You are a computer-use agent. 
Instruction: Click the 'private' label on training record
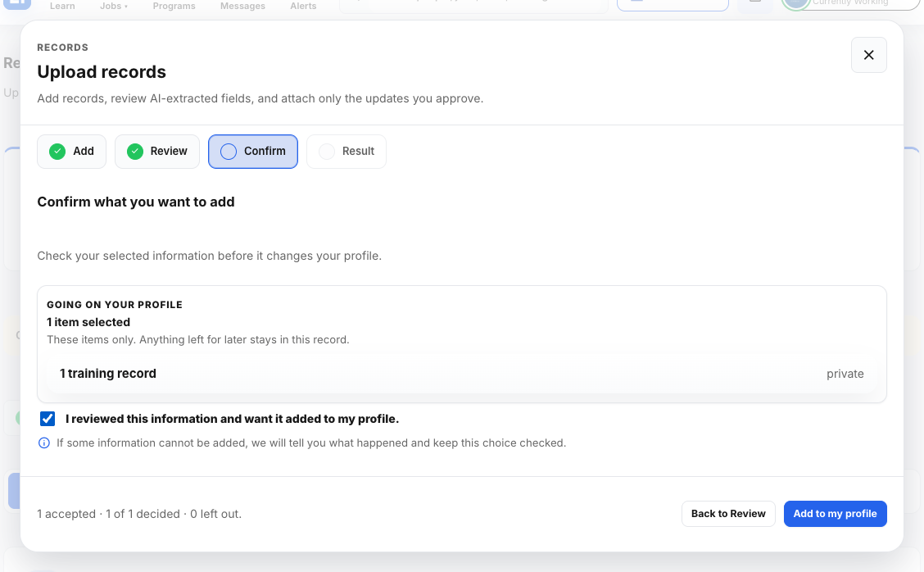845,374
